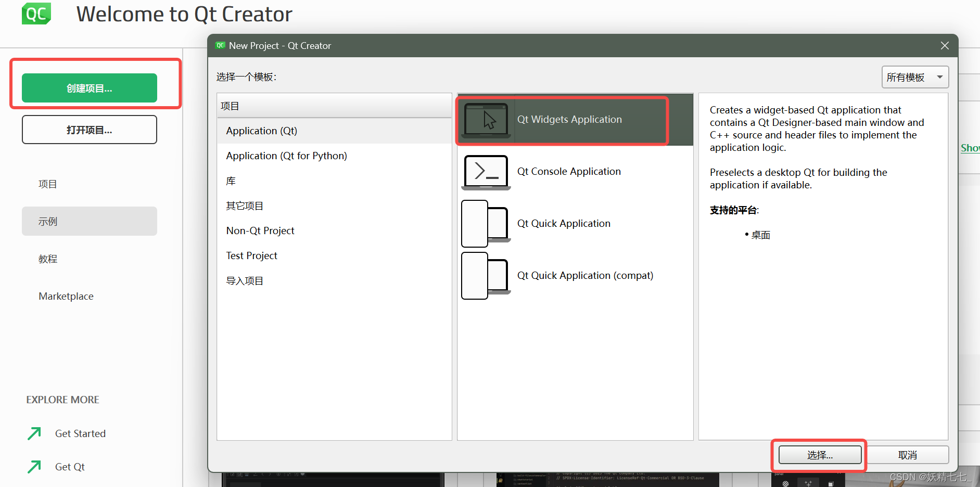The width and height of the screenshot is (980, 487).
Task: Select Application (Qt for Python) category
Action: coord(334,156)
